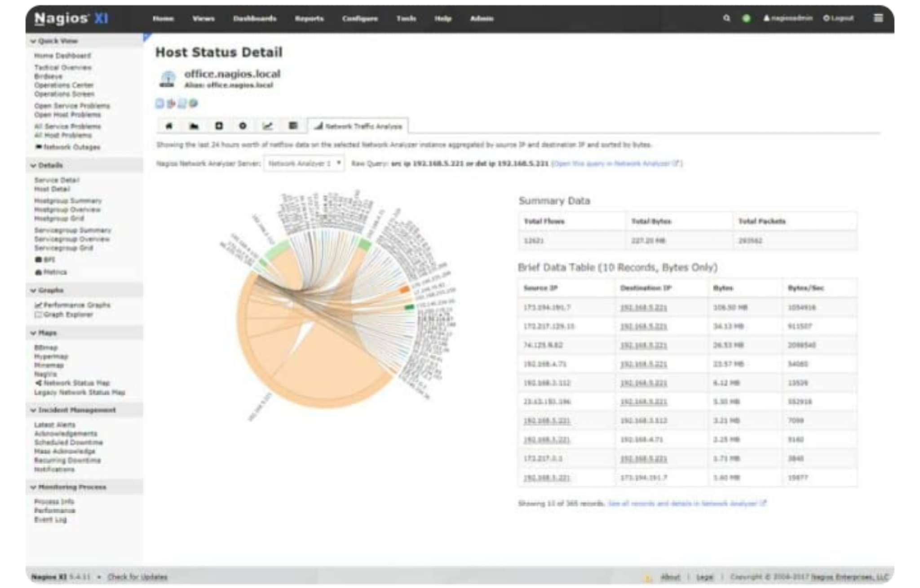920x588 pixels.
Task: Open the list-style tab icon
Action: [x=293, y=126]
